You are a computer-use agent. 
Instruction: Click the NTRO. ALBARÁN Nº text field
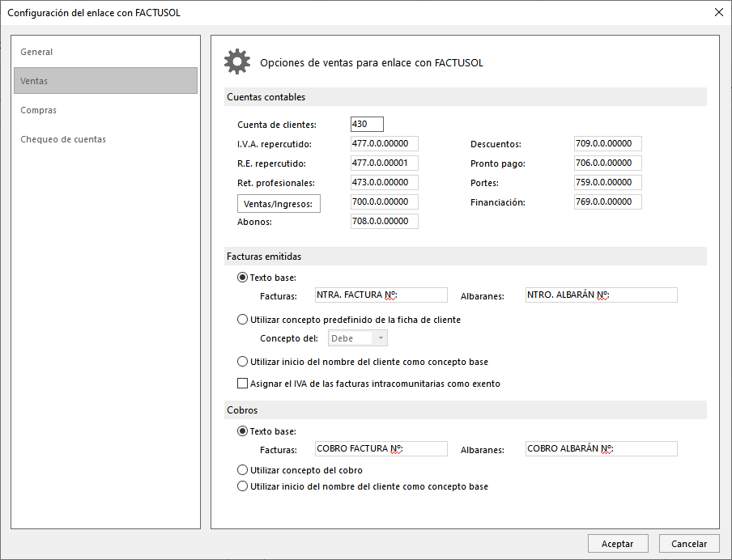(x=602, y=295)
